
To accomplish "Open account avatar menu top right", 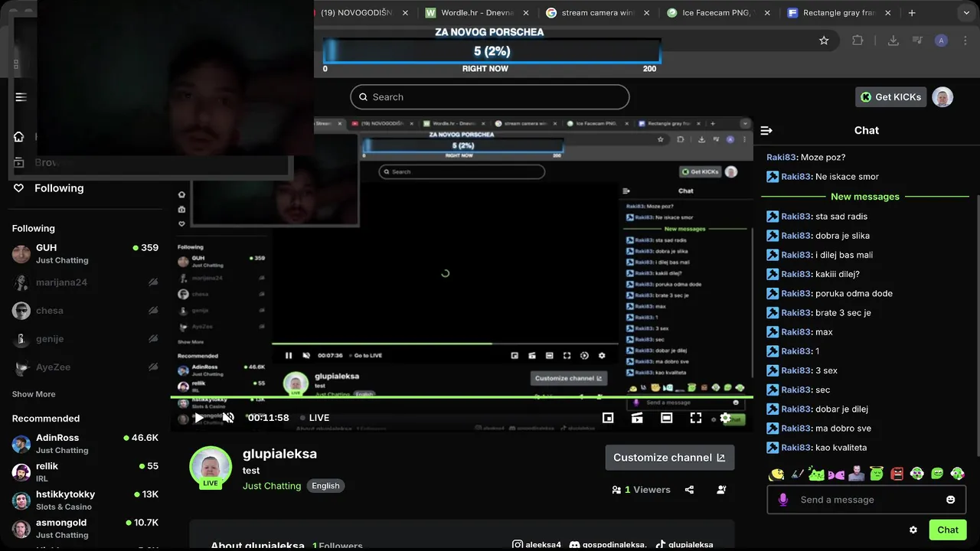I will point(942,97).
